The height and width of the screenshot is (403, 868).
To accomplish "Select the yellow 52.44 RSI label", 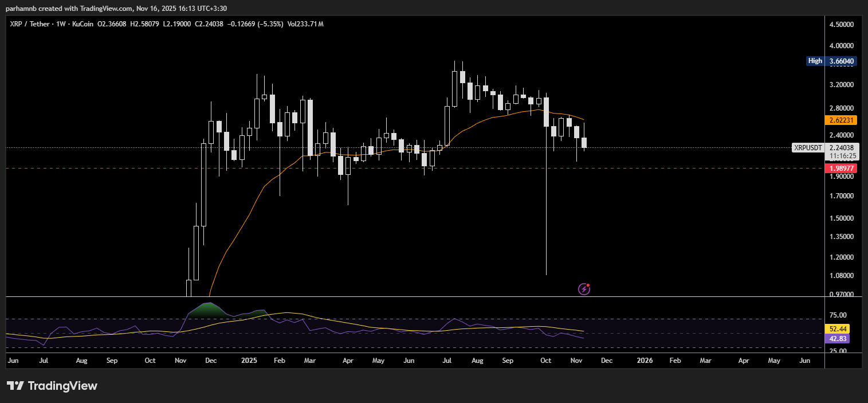I will [x=837, y=329].
